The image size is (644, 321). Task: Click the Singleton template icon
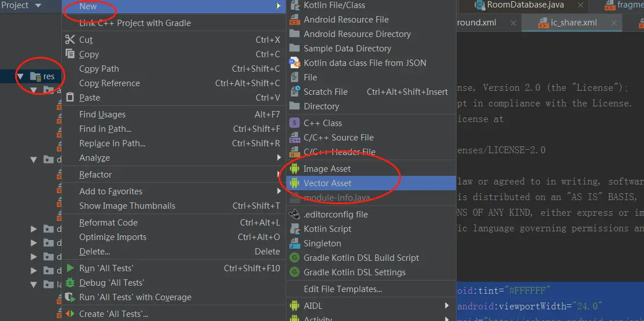point(295,243)
